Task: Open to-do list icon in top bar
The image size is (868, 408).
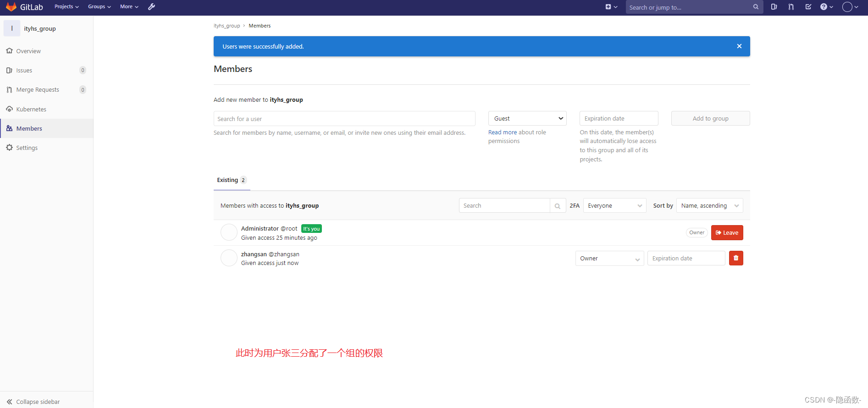Action: pyautogui.click(x=808, y=7)
